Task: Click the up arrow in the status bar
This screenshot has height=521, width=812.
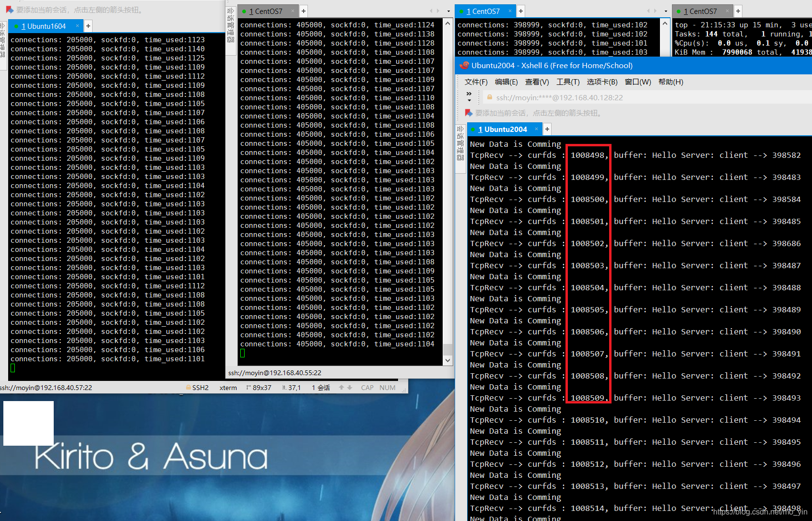Action: point(341,388)
